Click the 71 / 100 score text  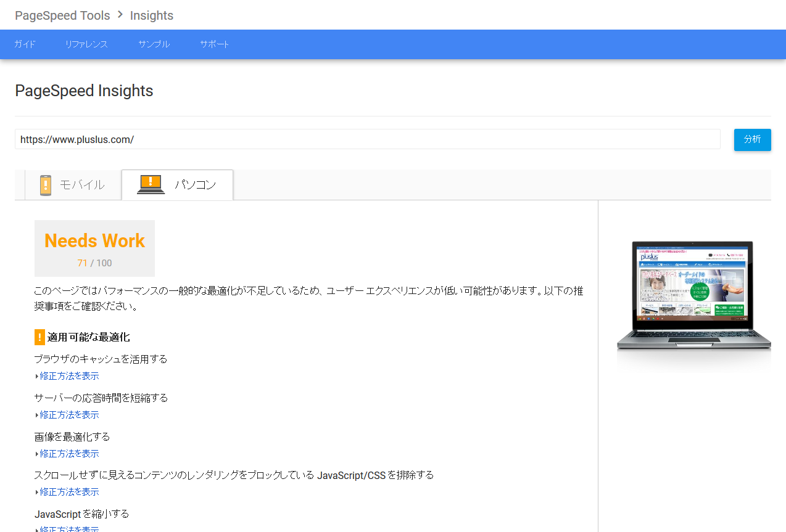coord(94,263)
